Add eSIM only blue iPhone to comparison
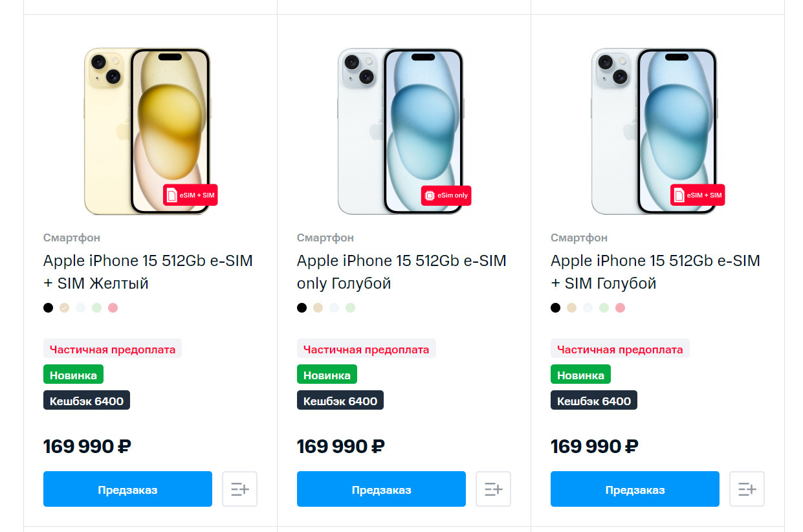The height and width of the screenshot is (532, 803). click(x=493, y=489)
